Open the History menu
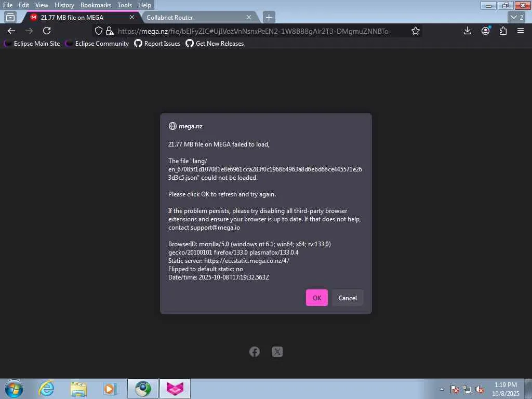Image resolution: width=532 pixels, height=399 pixels. [x=64, y=5]
